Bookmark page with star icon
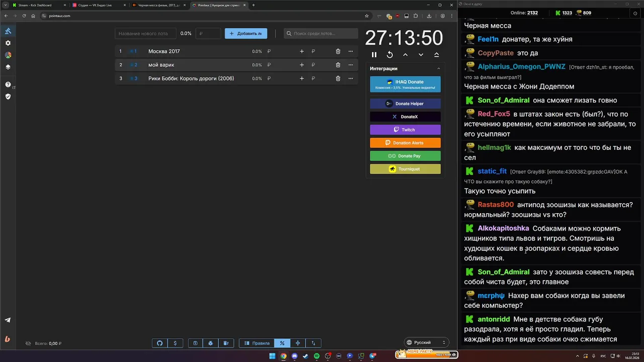The height and width of the screenshot is (362, 644). (367, 16)
